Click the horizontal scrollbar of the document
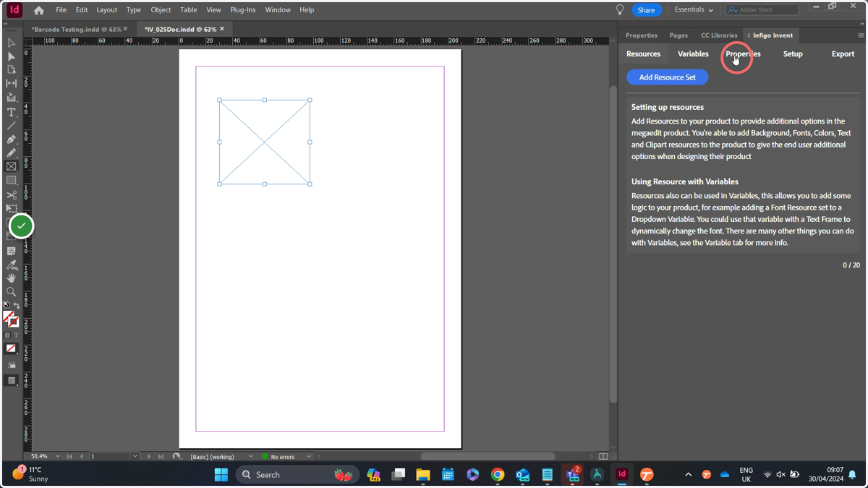This screenshot has width=868, height=488. coord(488,456)
